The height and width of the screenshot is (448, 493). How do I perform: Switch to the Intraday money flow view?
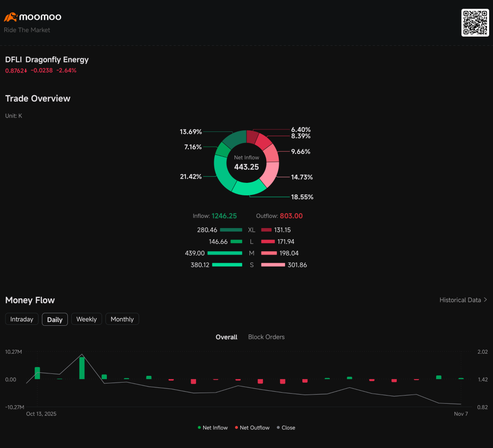coord(22,319)
